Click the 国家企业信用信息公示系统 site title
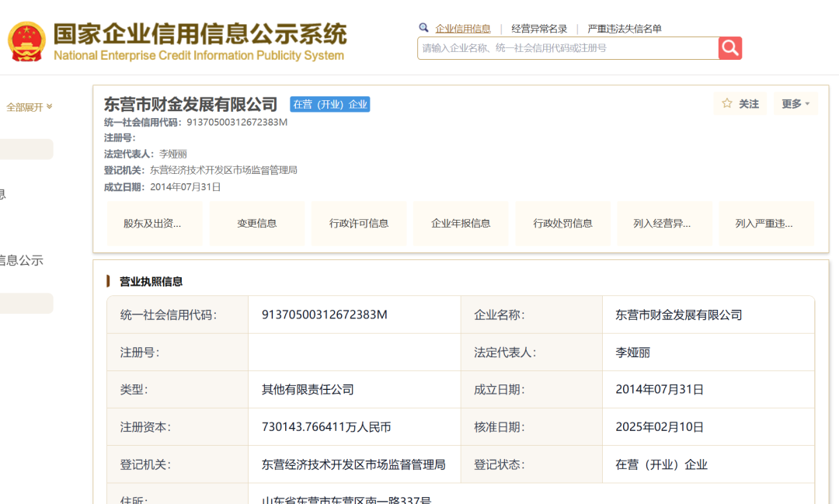839x504 pixels. pyautogui.click(x=200, y=35)
